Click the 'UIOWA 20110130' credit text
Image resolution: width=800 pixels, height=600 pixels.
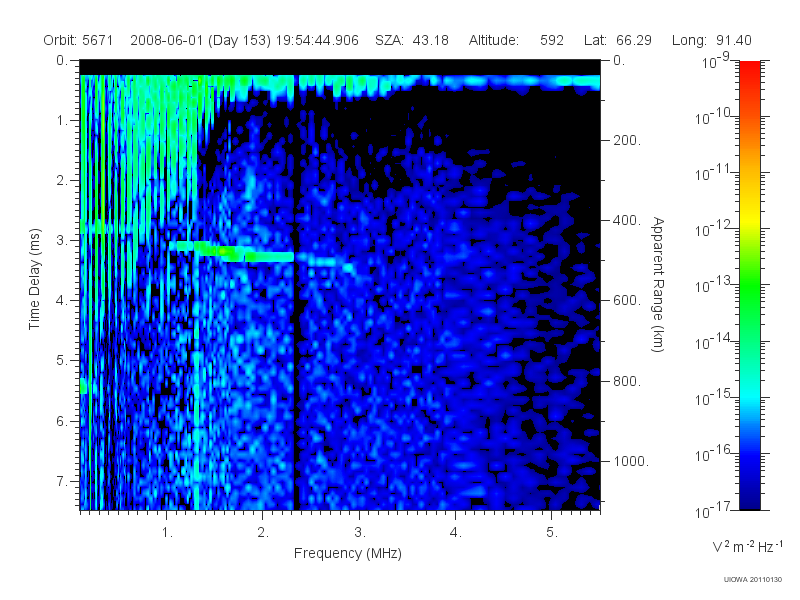[x=753, y=580]
